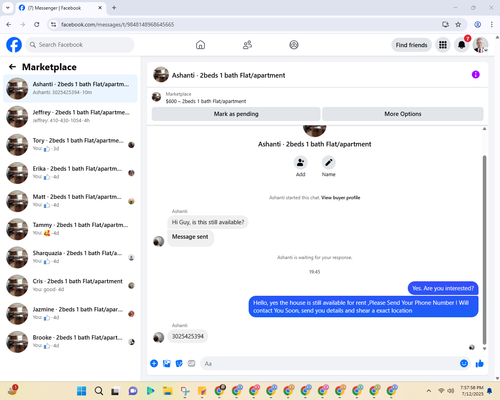Open the account profile picture menu

480,45
